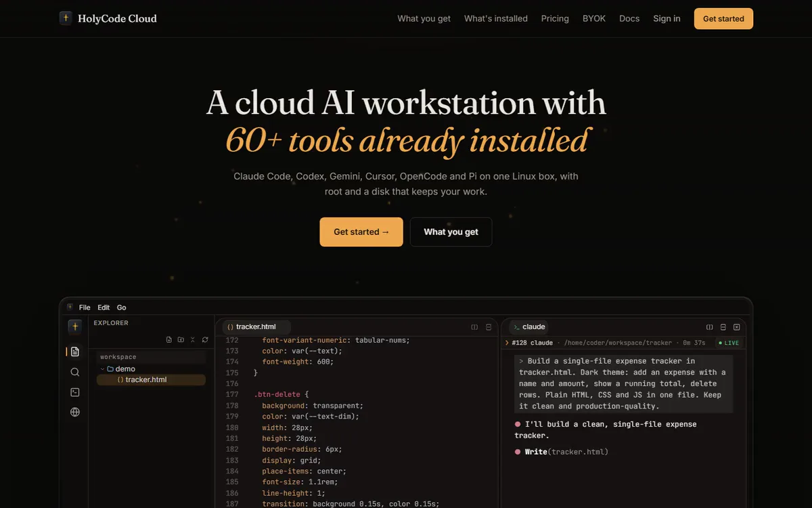Click Get started in the header
812x508 pixels.
tap(723, 19)
